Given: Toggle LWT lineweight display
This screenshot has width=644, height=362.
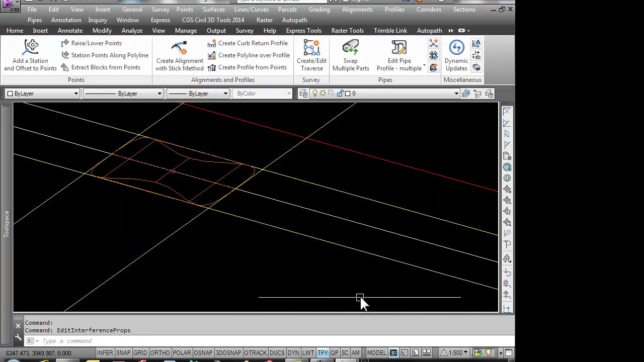Looking at the screenshot, I should pyautogui.click(x=308, y=353).
